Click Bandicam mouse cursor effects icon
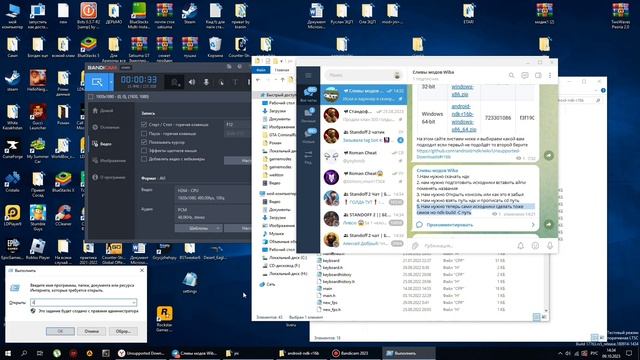 [221, 82]
